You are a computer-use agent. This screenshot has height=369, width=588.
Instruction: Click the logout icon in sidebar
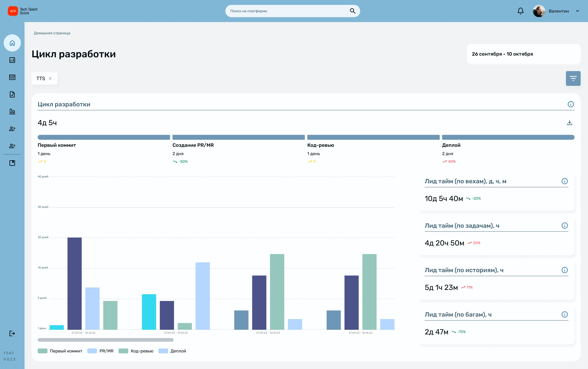pyautogui.click(x=12, y=333)
